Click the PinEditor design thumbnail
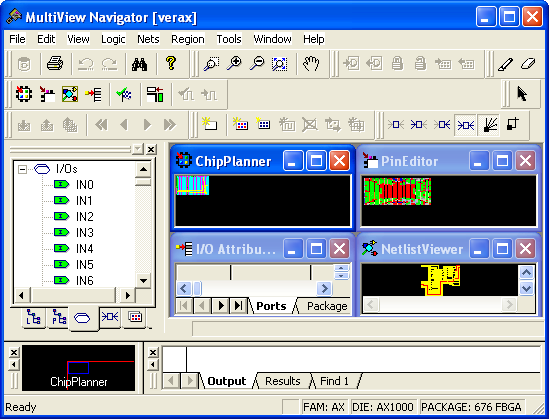Image resolution: width=549 pixels, height=419 pixels. pyautogui.click(x=397, y=191)
